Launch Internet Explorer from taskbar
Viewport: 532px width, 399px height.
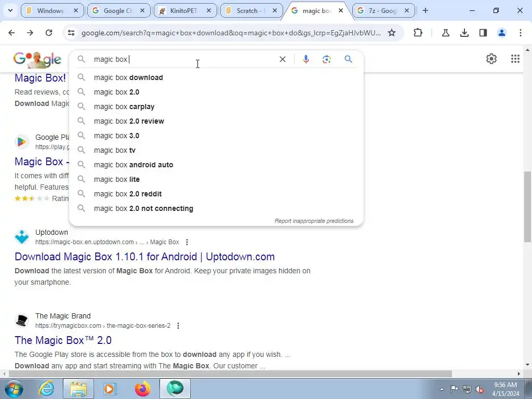click(x=46, y=389)
